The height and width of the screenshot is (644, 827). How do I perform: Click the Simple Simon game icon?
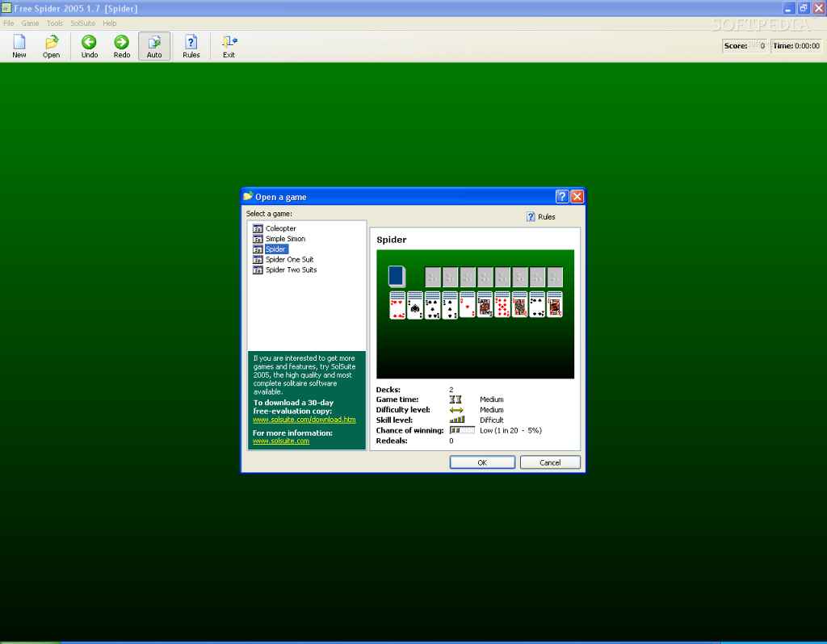pyautogui.click(x=258, y=239)
